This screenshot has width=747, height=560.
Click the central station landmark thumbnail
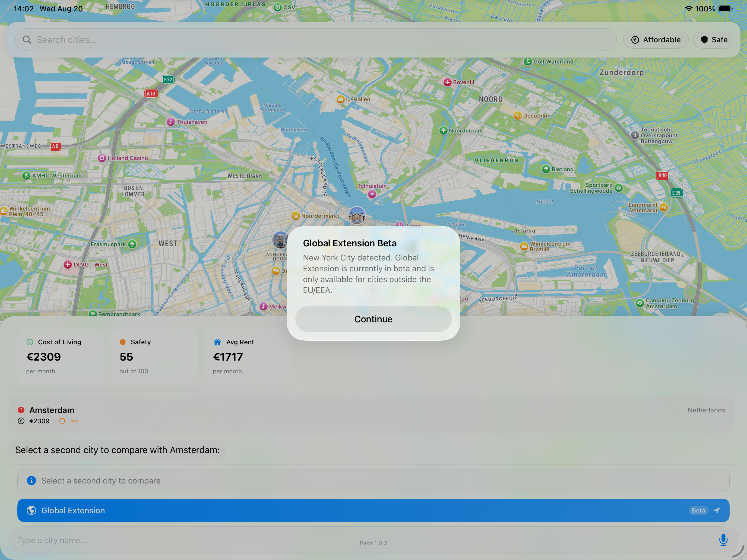pos(357,215)
